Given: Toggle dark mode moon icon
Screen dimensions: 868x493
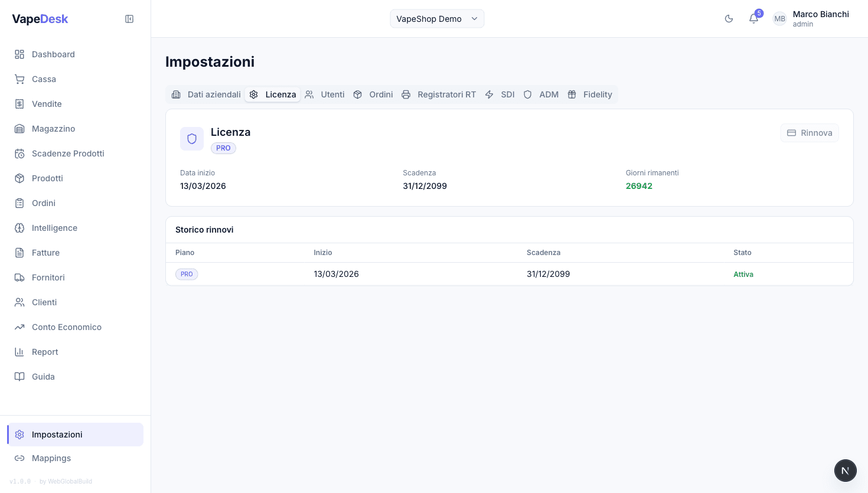Looking at the screenshot, I should point(729,19).
